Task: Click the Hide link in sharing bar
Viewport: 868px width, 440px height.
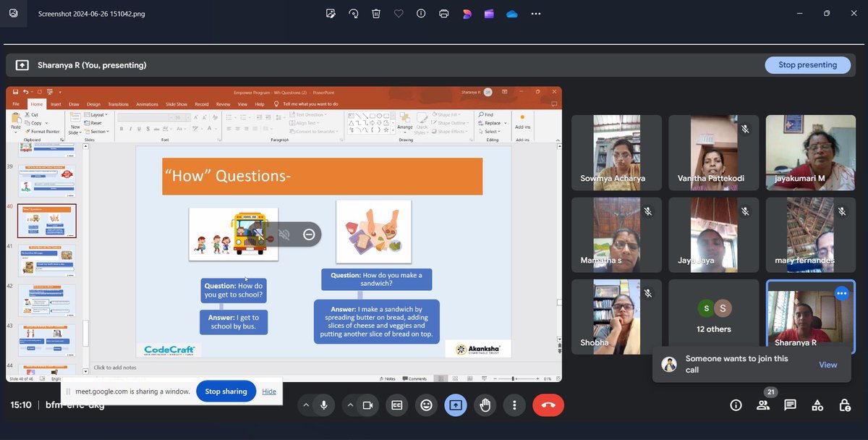Action: tap(269, 392)
